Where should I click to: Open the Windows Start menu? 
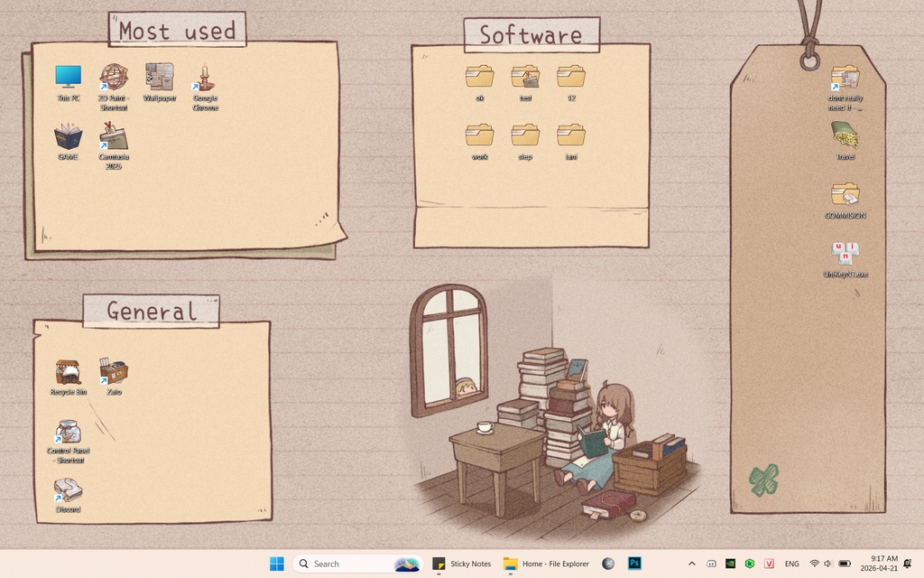(x=276, y=564)
